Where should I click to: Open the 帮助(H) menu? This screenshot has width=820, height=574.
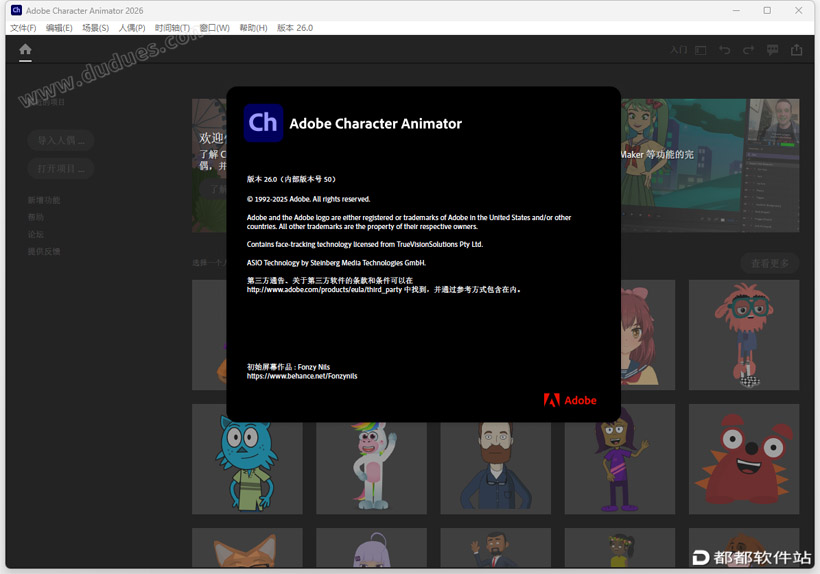[x=253, y=28]
